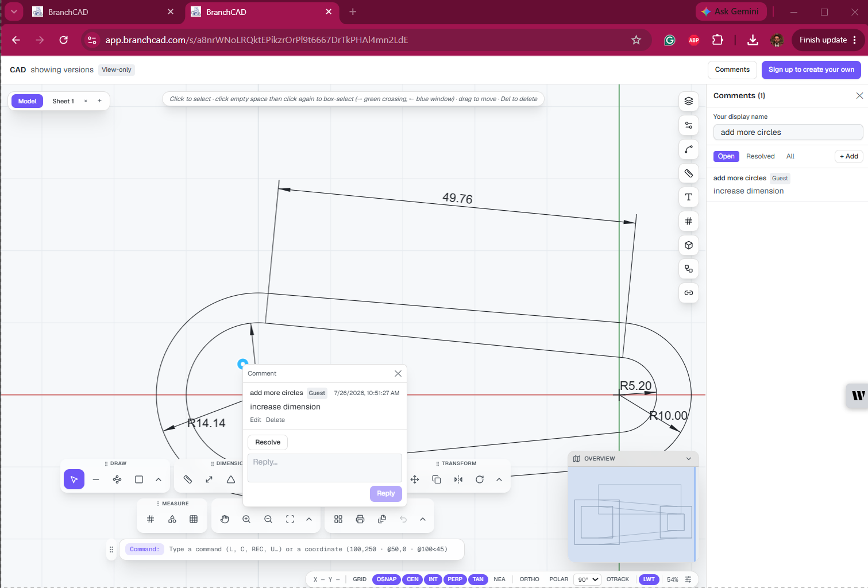868x588 pixels.
Task: Pick the Rotate tool in Transform
Action: 480,479
